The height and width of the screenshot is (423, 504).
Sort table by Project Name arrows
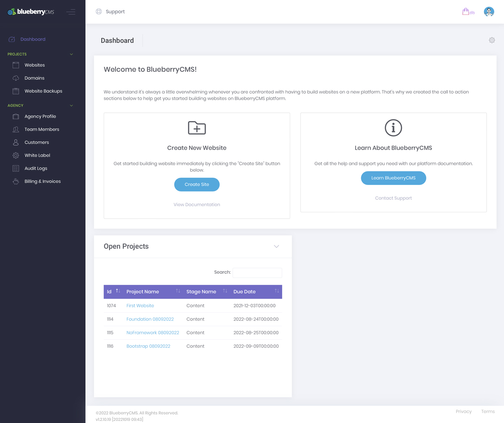(178, 291)
